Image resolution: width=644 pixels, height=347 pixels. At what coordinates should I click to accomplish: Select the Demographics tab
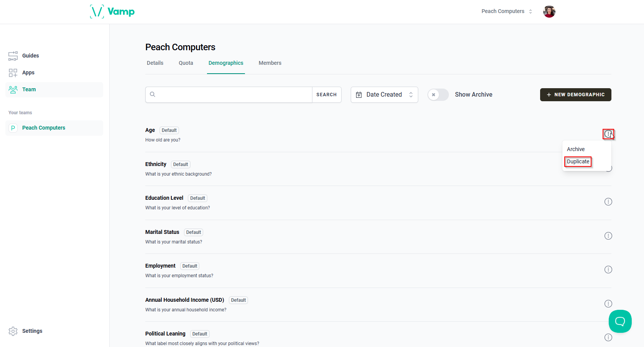pyautogui.click(x=226, y=63)
